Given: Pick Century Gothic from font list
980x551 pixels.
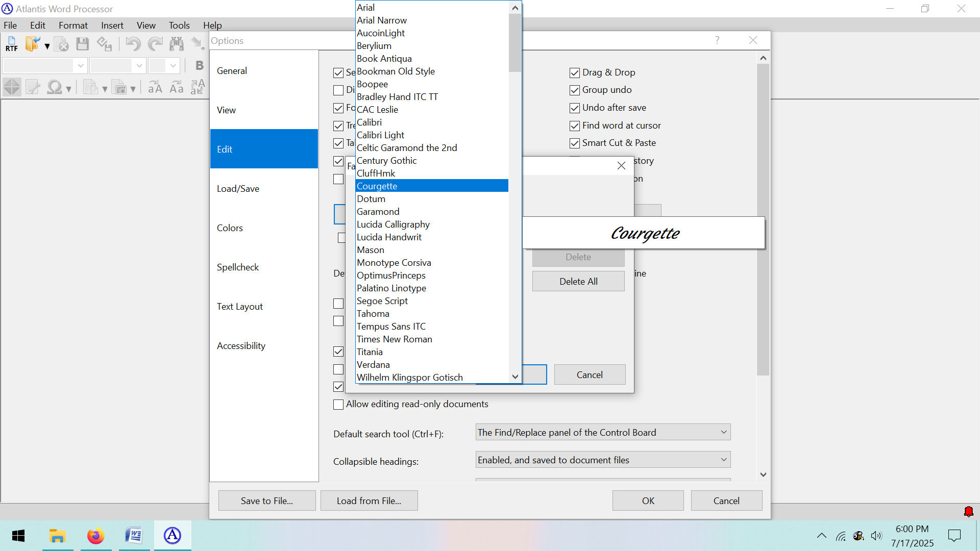Looking at the screenshot, I should 432,161.
